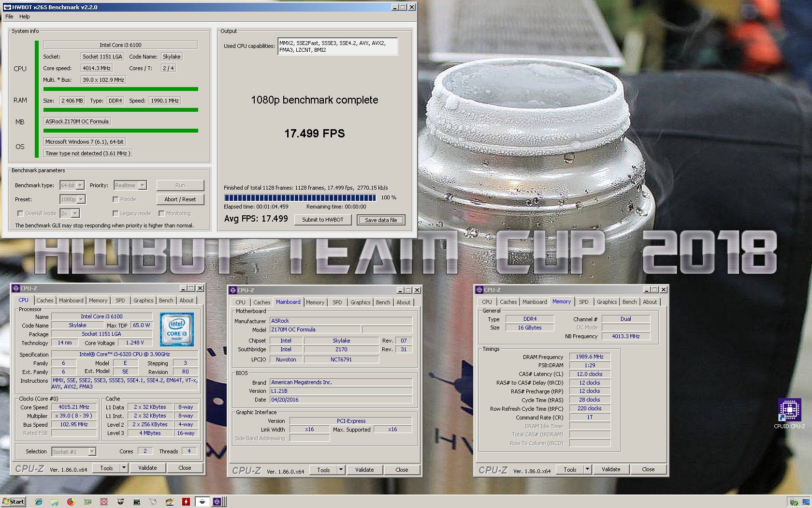This screenshot has height=508, width=812.
Task: Open Windows Explorer folder icon on taskbar
Action: [x=55, y=502]
